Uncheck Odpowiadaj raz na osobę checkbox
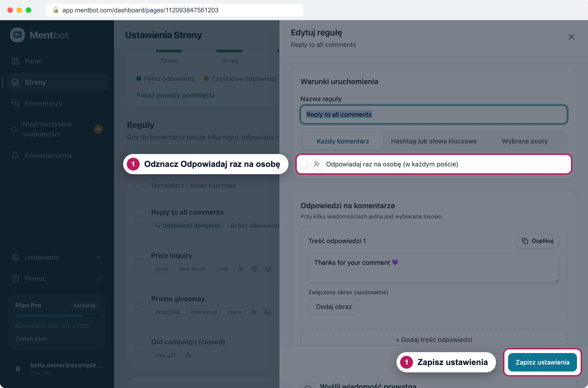This screenshot has width=588, height=388. (x=304, y=164)
